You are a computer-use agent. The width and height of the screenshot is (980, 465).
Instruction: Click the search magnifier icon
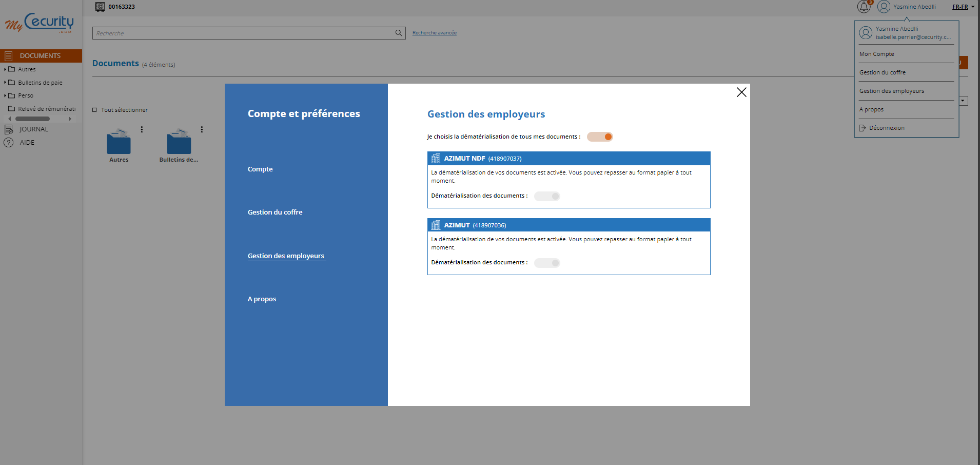click(398, 33)
